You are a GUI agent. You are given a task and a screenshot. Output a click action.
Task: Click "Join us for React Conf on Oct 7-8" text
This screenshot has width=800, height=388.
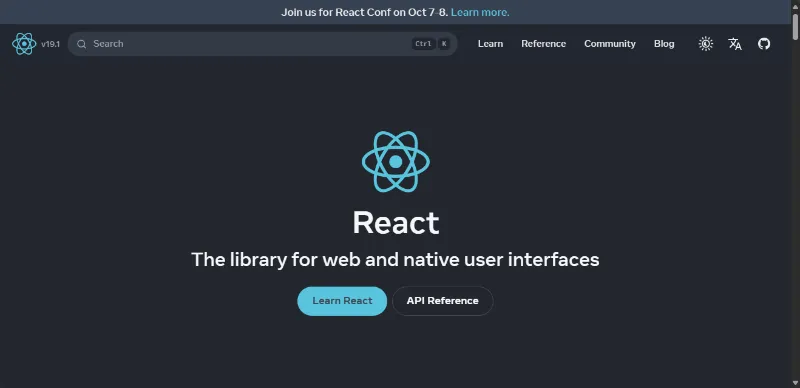click(364, 12)
